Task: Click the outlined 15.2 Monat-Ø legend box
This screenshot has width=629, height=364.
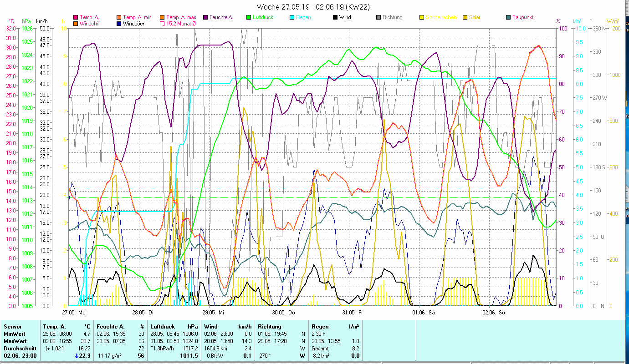Action: pos(162,24)
